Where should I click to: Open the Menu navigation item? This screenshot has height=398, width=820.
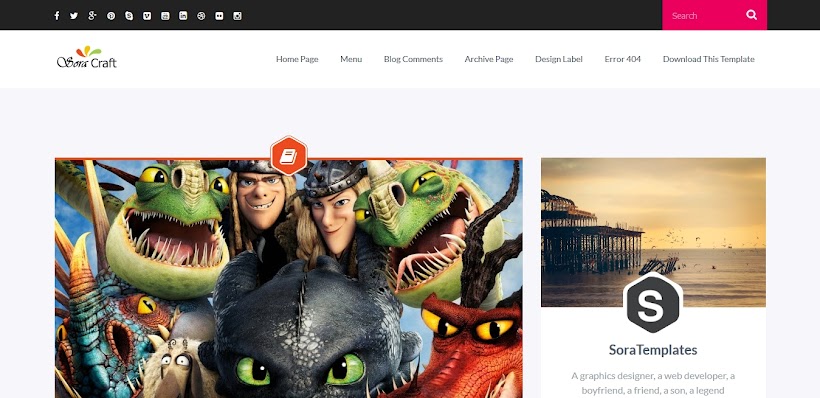[351, 59]
